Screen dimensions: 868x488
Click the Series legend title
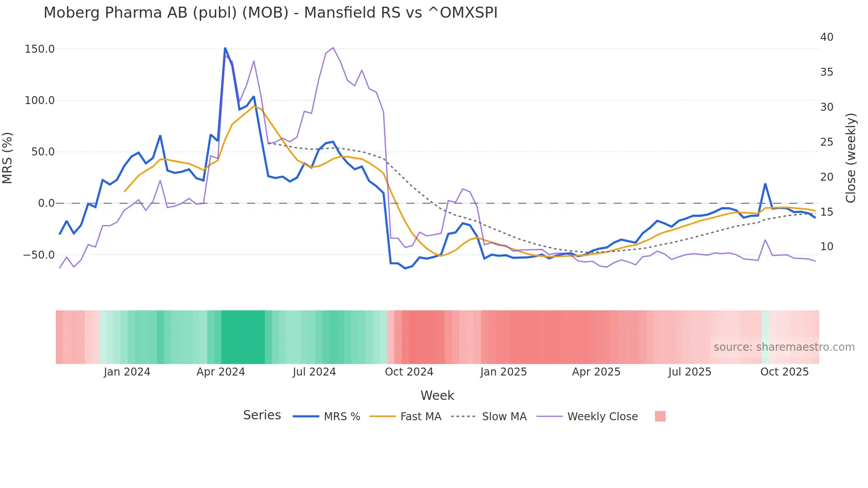[x=262, y=415]
